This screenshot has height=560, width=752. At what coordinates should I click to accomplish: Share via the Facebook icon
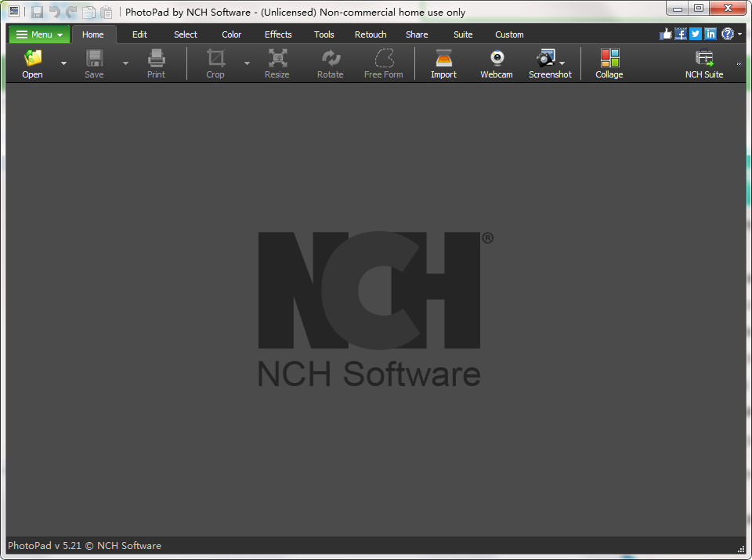click(681, 34)
